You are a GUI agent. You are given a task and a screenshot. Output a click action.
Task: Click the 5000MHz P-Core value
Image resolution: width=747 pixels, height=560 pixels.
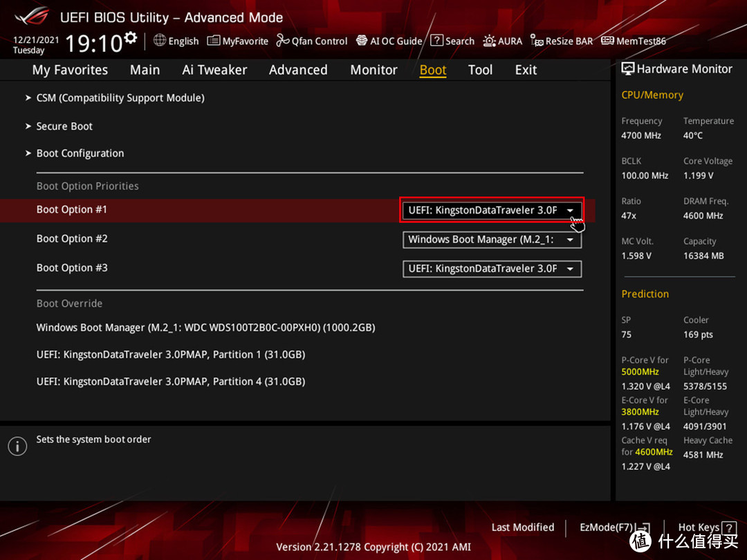coord(640,372)
